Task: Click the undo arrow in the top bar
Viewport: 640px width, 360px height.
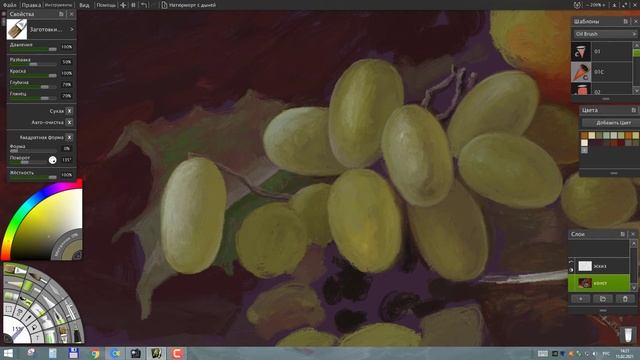Action: [x=144, y=5]
